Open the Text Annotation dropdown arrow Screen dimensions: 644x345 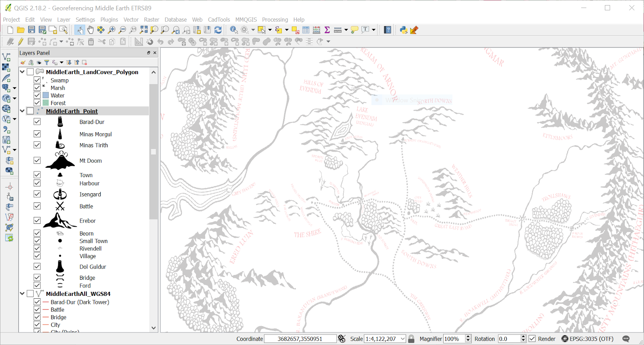(x=374, y=30)
